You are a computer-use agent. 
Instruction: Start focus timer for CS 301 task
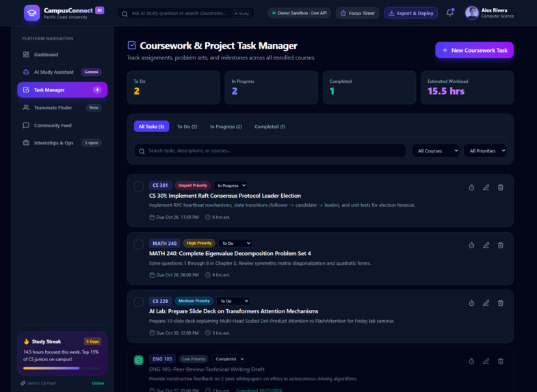point(471,187)
